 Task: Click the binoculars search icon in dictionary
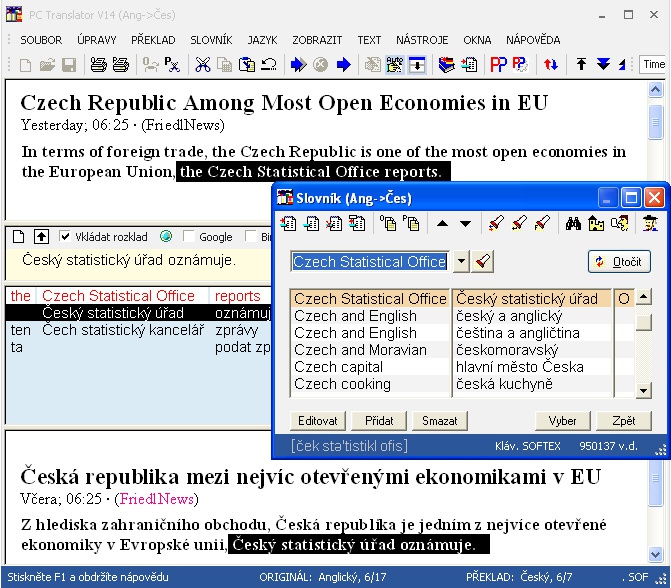point(574,224)
